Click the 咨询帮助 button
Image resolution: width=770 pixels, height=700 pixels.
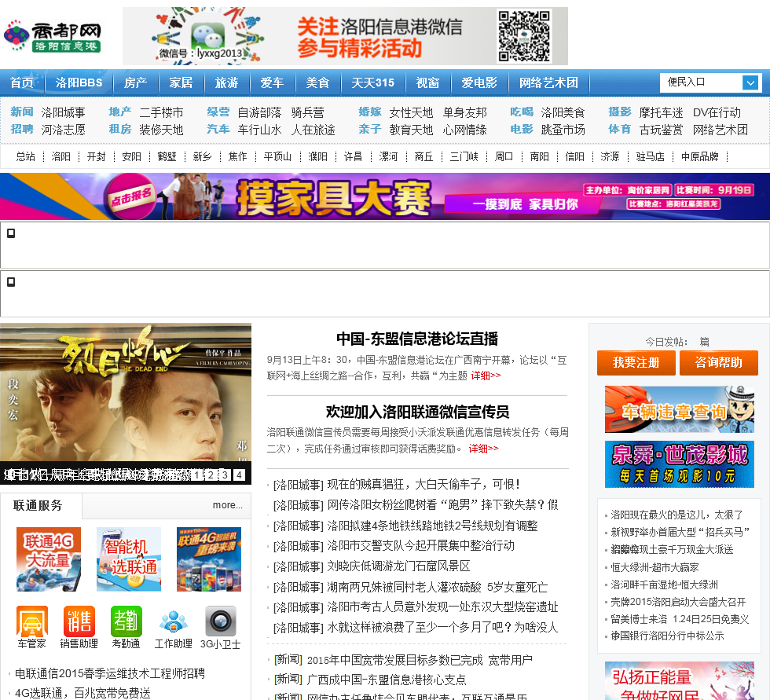(x=718, y=363)
